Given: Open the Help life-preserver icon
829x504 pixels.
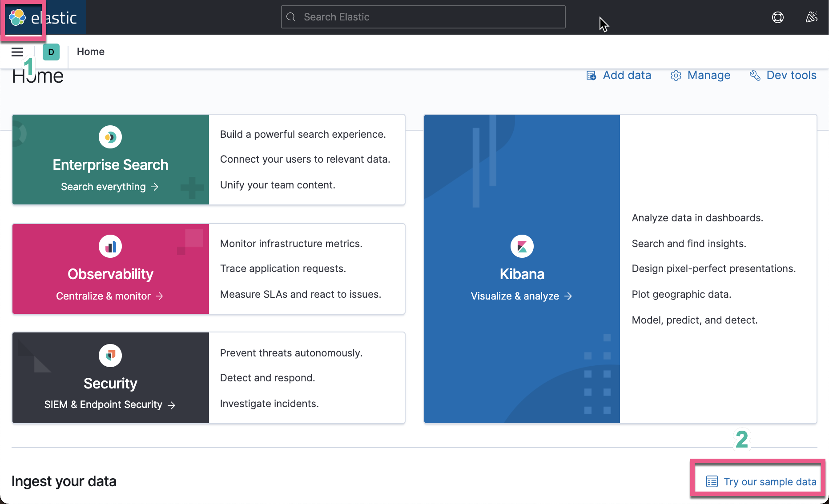Looking at the screenshot, I should 777,17.
